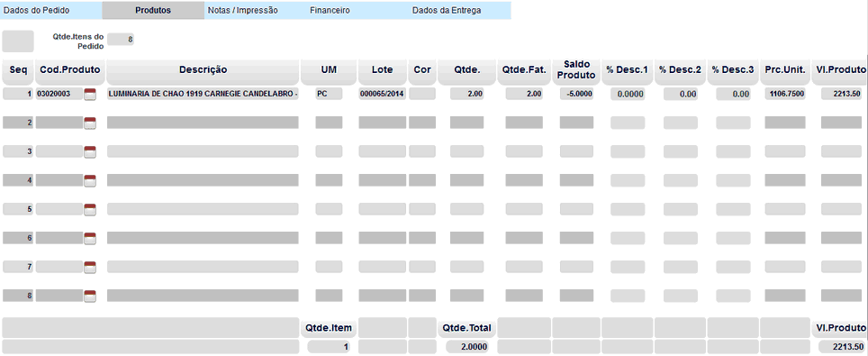Open product lookup icon in row 3
Viewport: 868px width, 356px height.
click(x=90, y=152)
